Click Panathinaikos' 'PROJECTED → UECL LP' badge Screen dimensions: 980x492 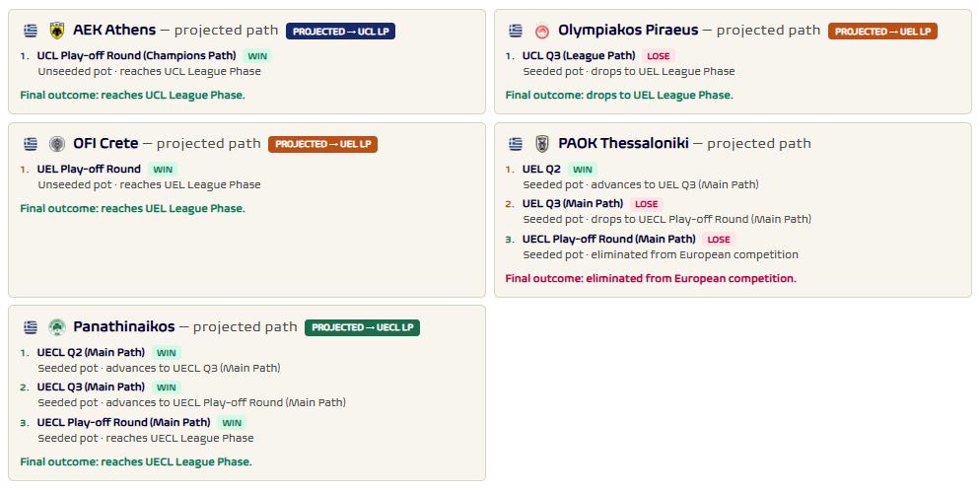coord(362,327)
